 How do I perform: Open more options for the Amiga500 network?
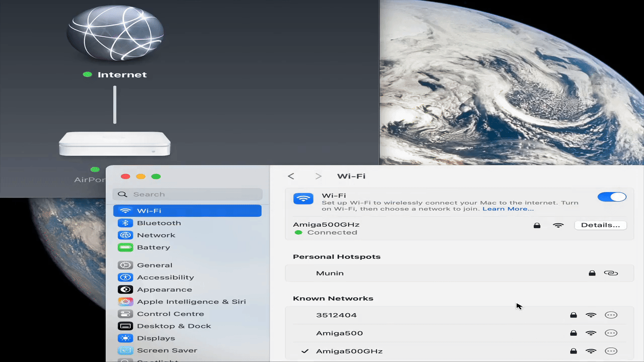pyautogui.click(x=611, y=333)
